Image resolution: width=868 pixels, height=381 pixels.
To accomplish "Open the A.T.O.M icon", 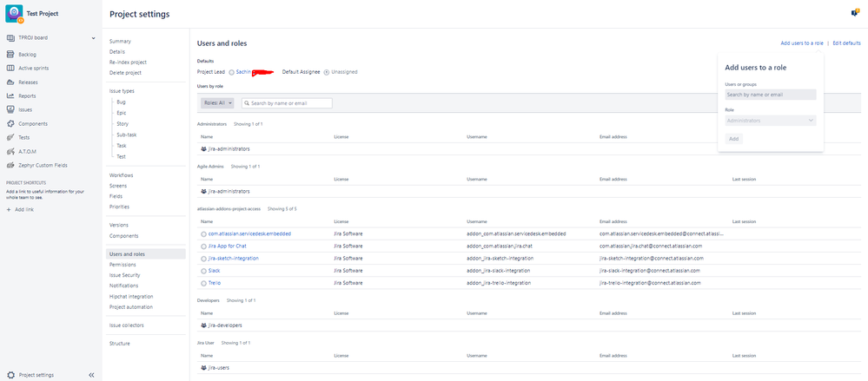I will click(10, 152).
